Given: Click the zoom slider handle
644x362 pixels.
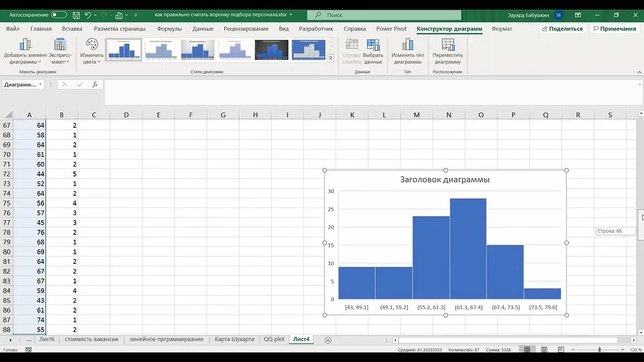Looking at the screenshot, I should pyautogui.click(x=599, y=349).
